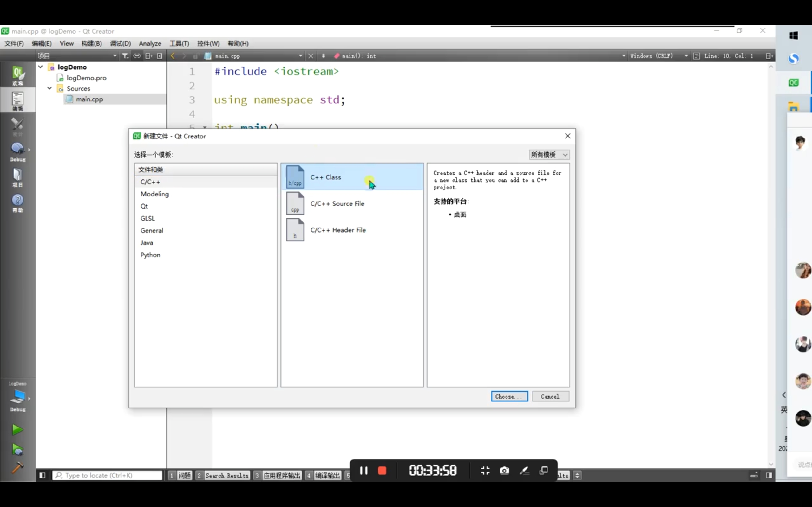This screenshot has width=812, height=507.
Task: Pause the screen recording
Action: [364, 471]
